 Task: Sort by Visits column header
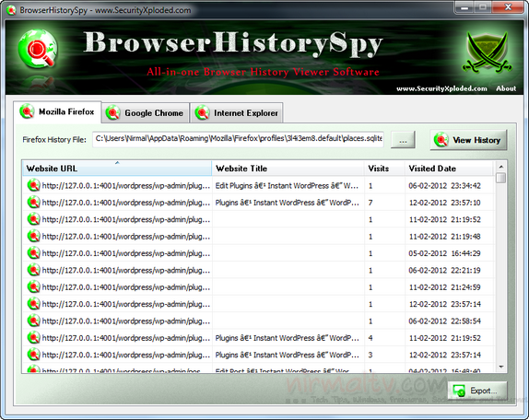point(384,169)
